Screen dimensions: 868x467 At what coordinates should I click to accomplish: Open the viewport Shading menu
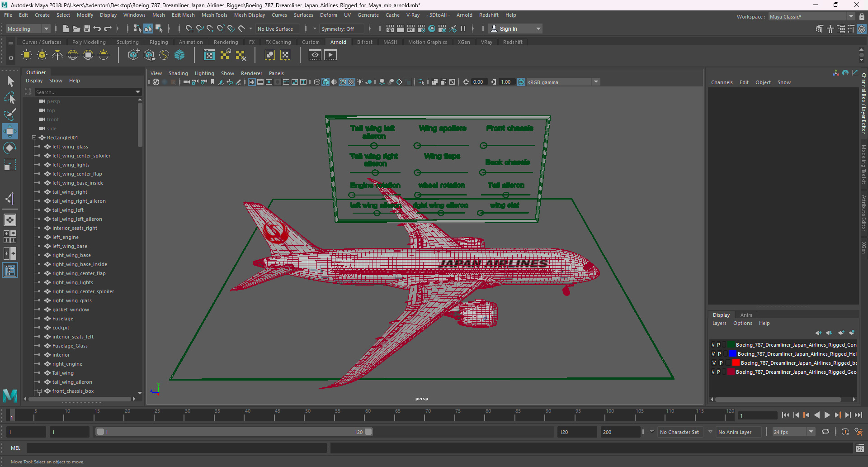(x=178, y=73)
